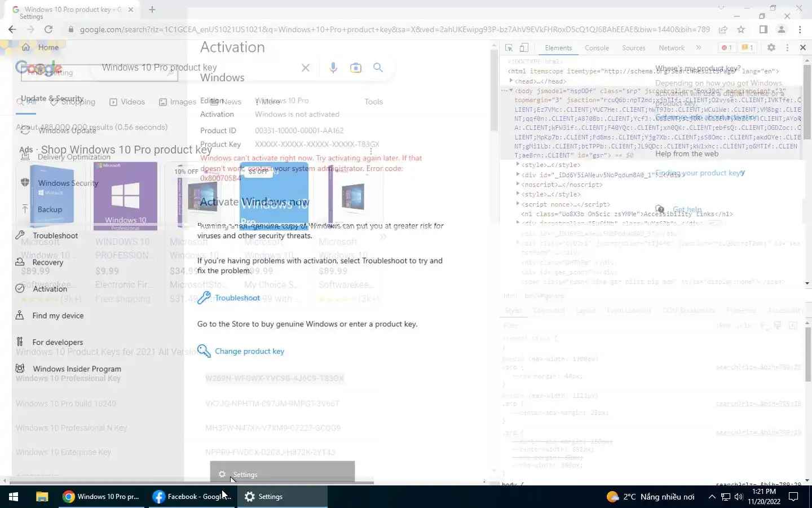812x508 pixels.
Task: Show hidden tray icons chevron
Action: [x=712, y=497]
